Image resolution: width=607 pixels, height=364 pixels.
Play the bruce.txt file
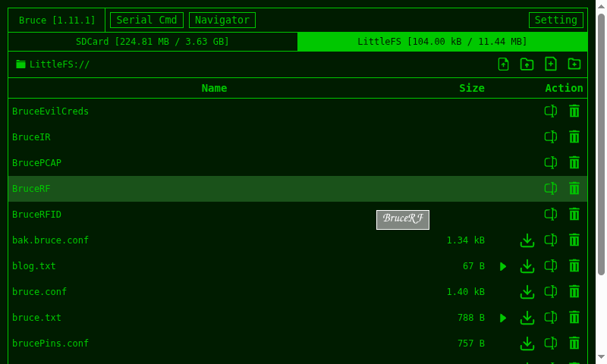pyautogui.click(x=503, y=318)
